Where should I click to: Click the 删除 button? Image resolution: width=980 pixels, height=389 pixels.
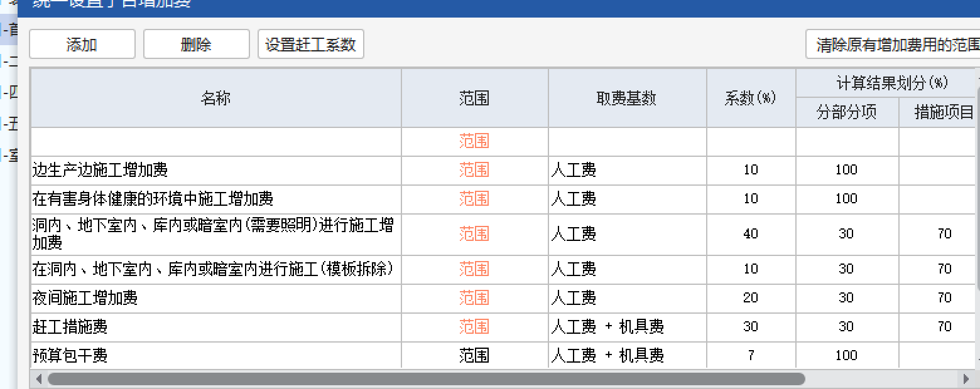pos(196,44)
